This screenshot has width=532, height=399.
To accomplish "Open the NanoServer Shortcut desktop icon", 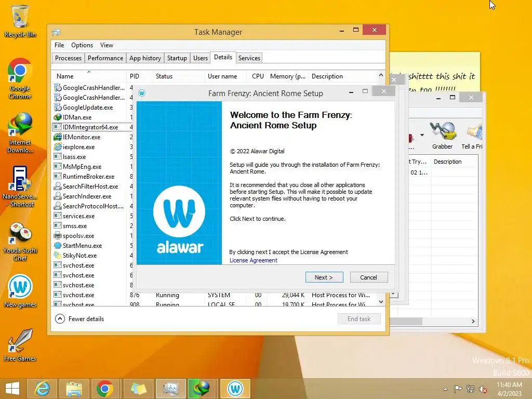I will coord(20,187).
